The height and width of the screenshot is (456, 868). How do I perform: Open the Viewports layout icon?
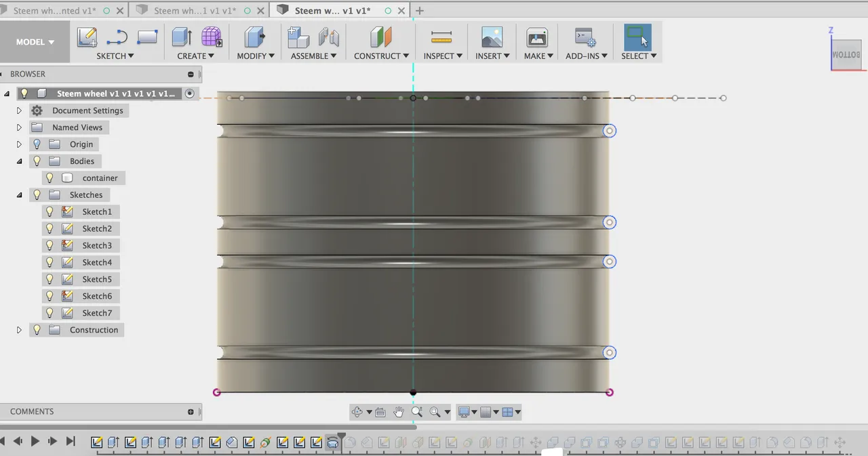pos(507,412)
